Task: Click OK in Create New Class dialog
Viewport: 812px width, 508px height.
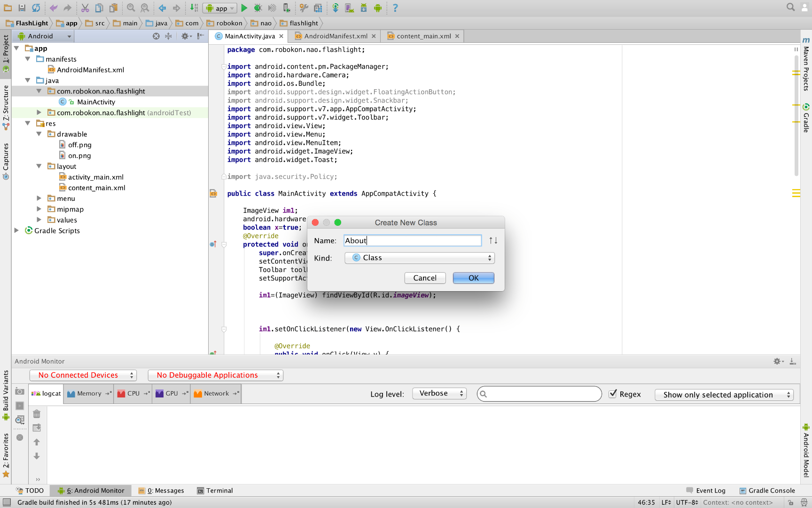Action: 473,278
